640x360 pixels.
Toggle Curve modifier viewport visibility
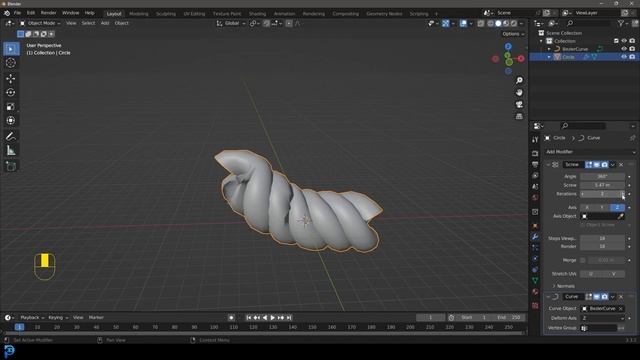[x=597, y=297]
